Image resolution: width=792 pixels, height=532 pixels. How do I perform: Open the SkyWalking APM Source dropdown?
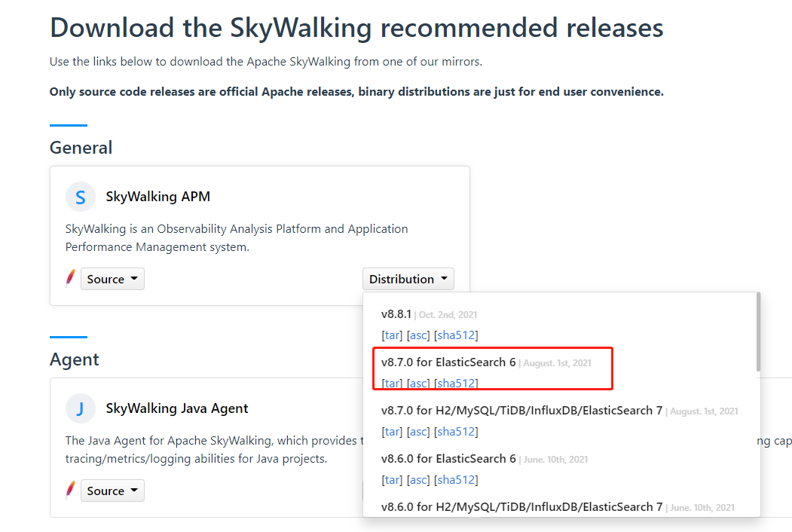(x=112, y=280)
